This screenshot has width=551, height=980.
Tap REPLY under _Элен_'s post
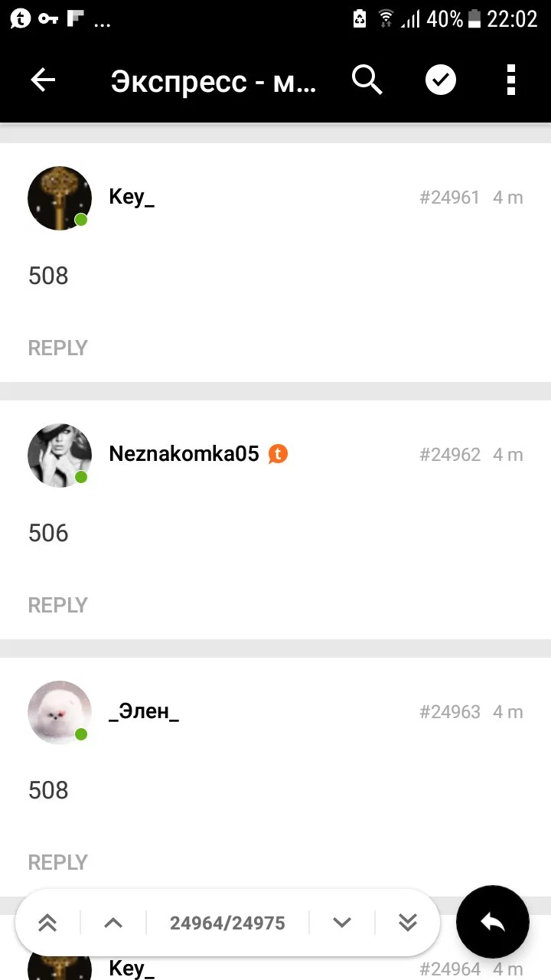coord(58,862)
